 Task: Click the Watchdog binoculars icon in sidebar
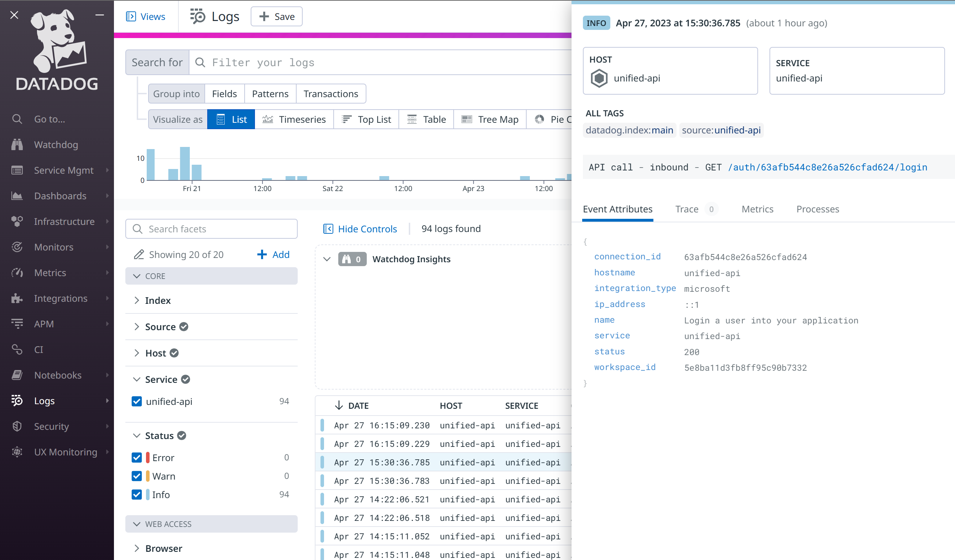pos(17,145)
